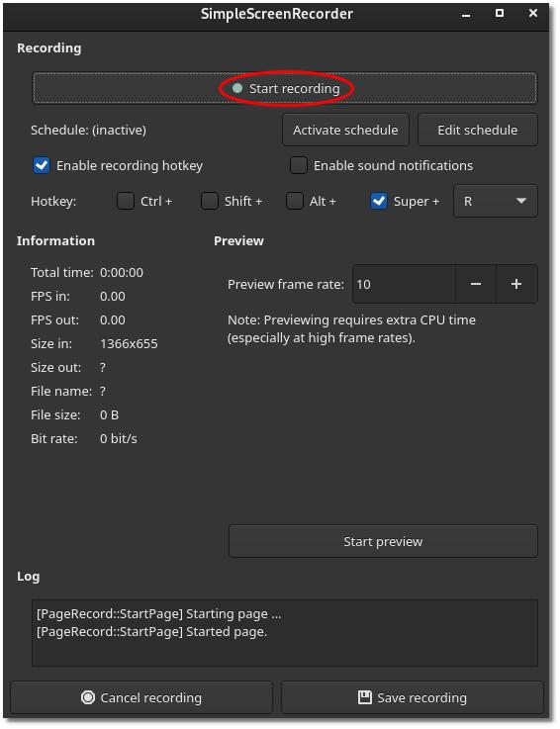Click the 'Schedule: (inactive)' label

88,130
